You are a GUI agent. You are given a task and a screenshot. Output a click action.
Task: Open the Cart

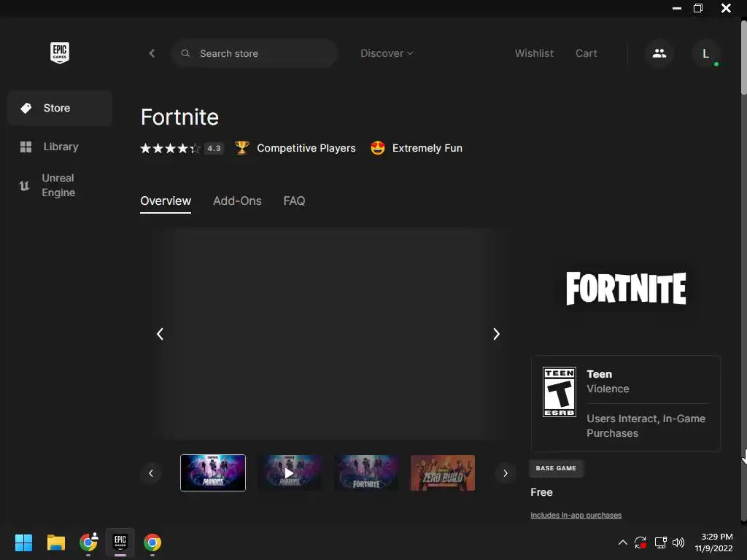pyautogui.click(x=586, y=53)
